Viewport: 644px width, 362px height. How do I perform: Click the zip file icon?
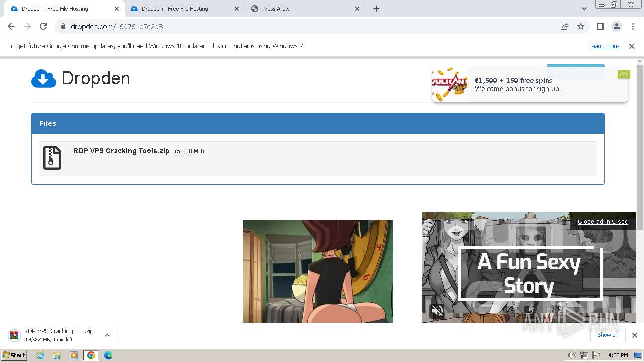(52, 158)
